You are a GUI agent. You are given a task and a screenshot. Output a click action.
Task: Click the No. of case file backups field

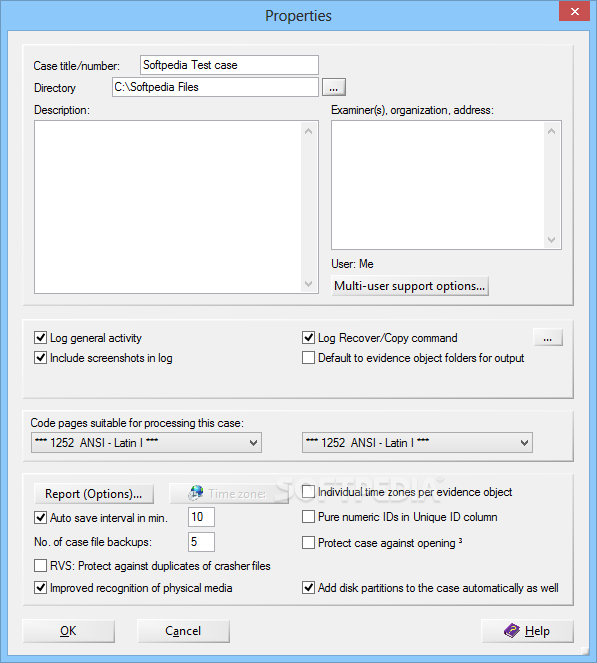click(201, 542)
